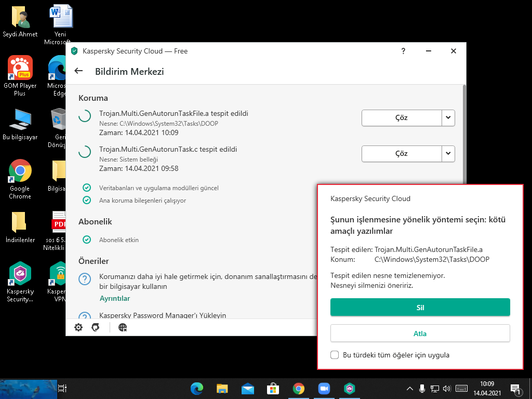Open Mail app from the taskbar
The height and width of the screenshot is (399, 532).
[248, 389]
